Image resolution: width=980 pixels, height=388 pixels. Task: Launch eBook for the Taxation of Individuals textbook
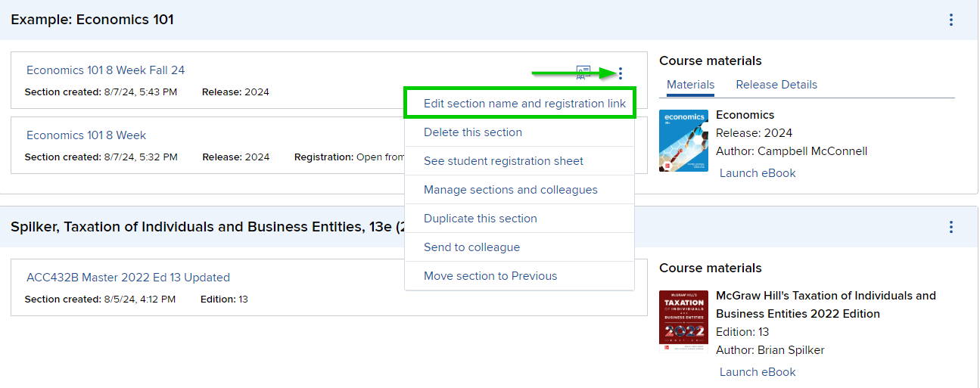pyautogui.click(x=758, y=372)
